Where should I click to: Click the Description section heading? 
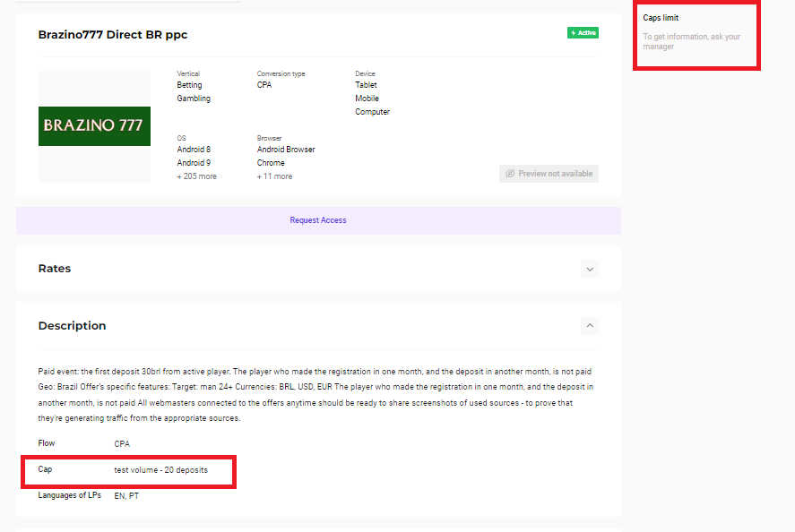72,326
